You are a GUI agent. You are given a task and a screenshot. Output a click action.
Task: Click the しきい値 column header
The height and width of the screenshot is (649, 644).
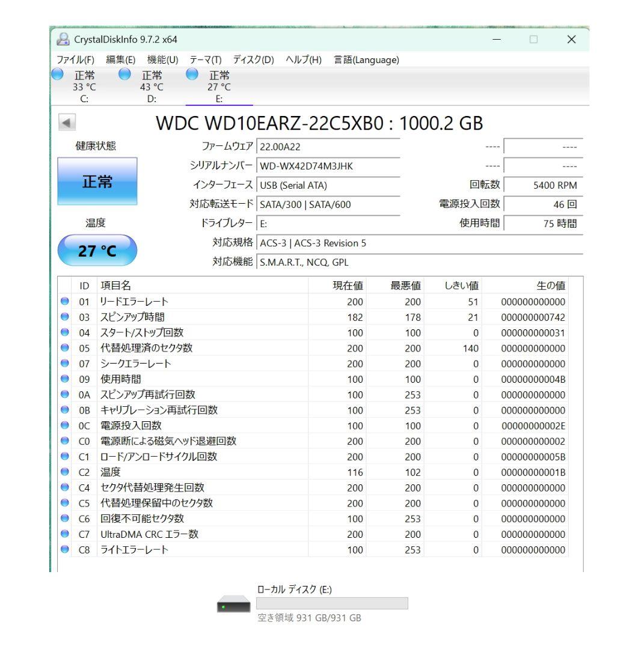(453, 285)
